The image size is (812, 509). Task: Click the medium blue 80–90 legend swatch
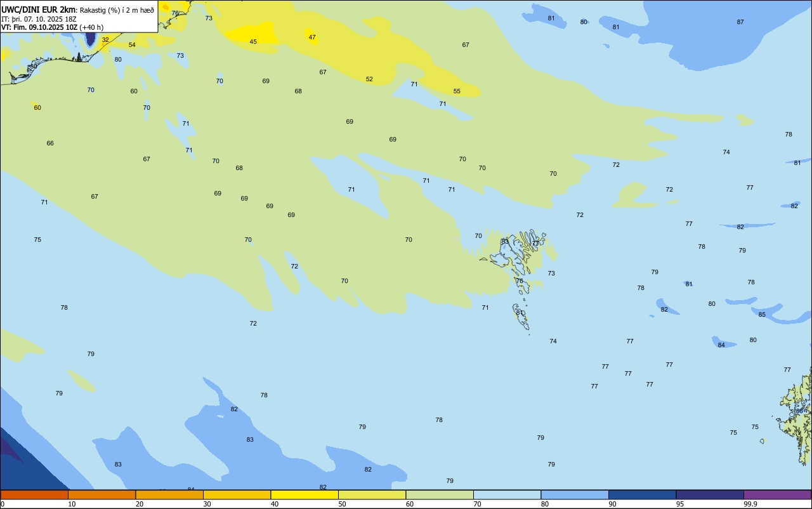tap(575, 494)
